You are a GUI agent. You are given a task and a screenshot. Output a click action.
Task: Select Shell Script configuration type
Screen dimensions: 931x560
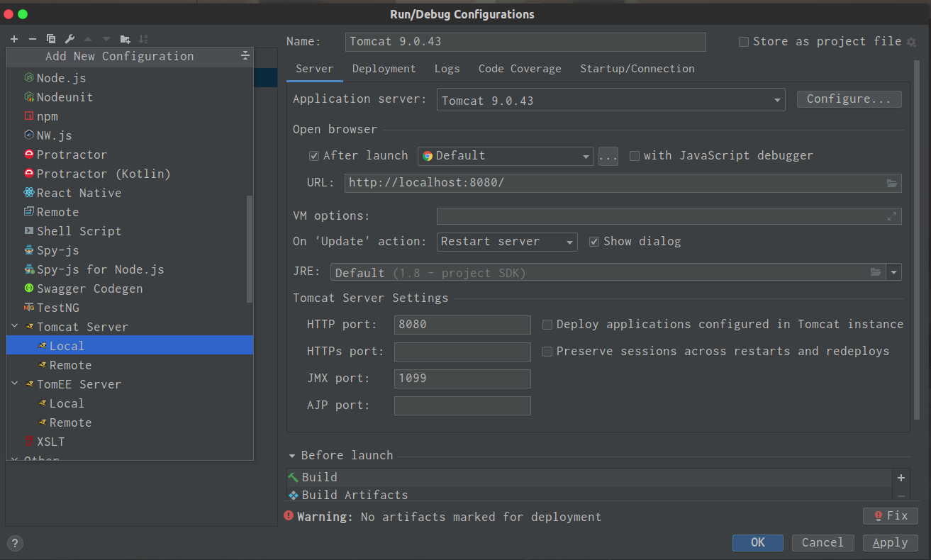pyautogui.click(x=130, y=231)
